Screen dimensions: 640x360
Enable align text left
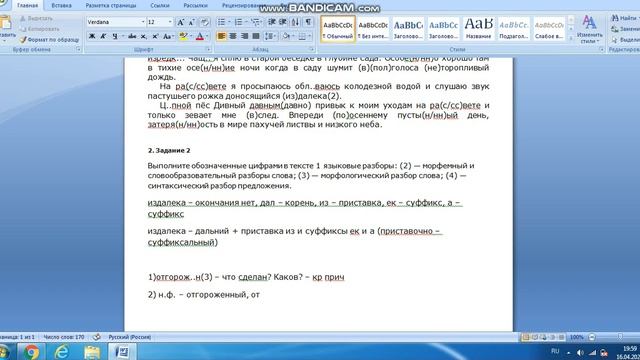[x=221, y=36]
